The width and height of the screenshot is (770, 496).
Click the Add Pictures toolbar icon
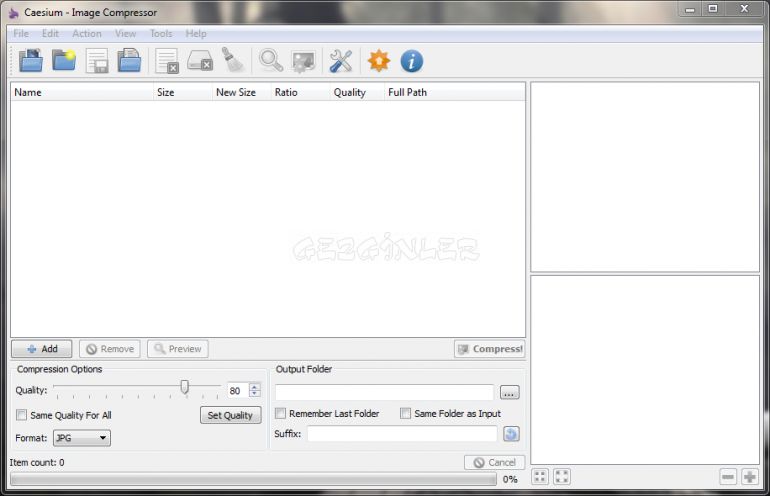[x=31, y=61]
